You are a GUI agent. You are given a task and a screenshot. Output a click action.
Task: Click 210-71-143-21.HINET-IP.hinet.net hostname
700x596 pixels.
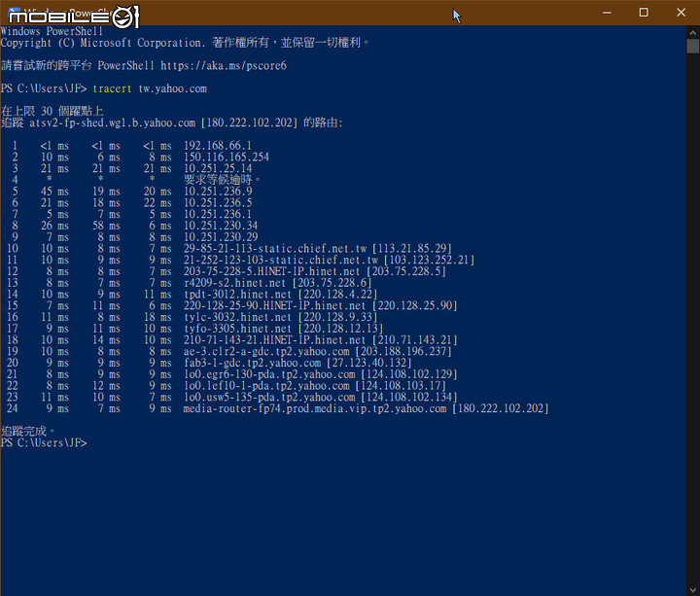pyautogui.click(x=274, y=340)
